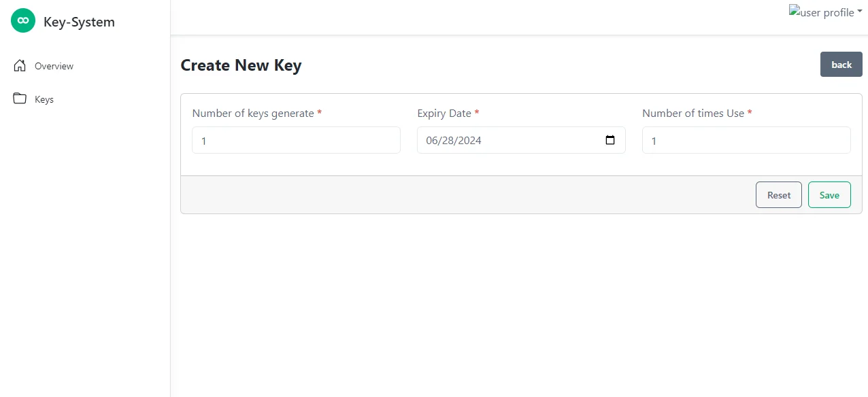The width and height of the screenshot is (868, 397).
Task: Open the Overview sidebar menu item
Action: click(54, 66)
